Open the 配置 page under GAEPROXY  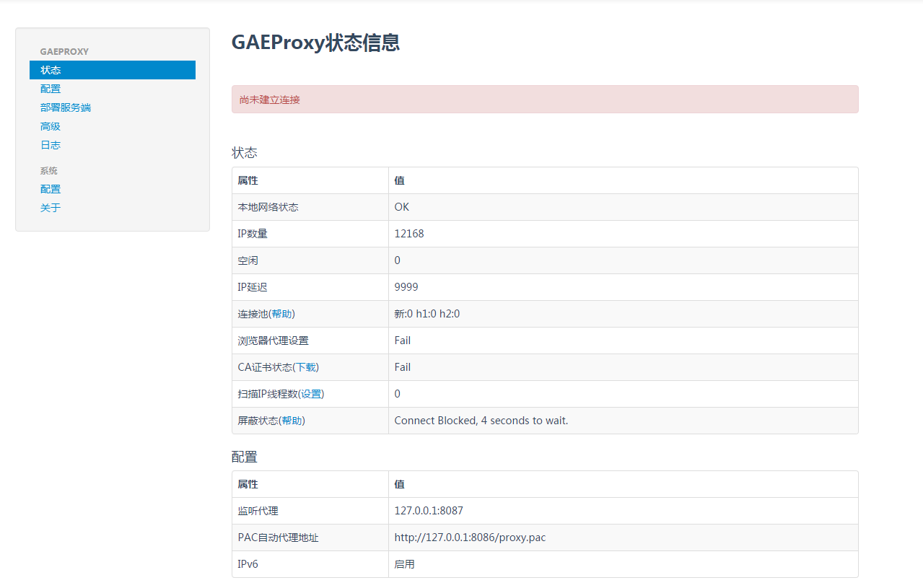(x=50, y=88)
